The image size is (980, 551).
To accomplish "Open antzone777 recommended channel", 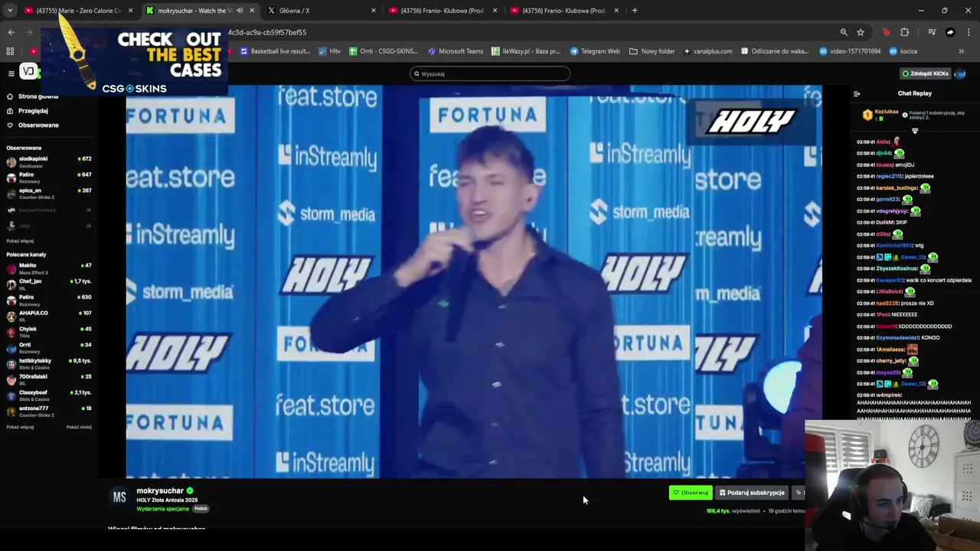I will (49, 411).
